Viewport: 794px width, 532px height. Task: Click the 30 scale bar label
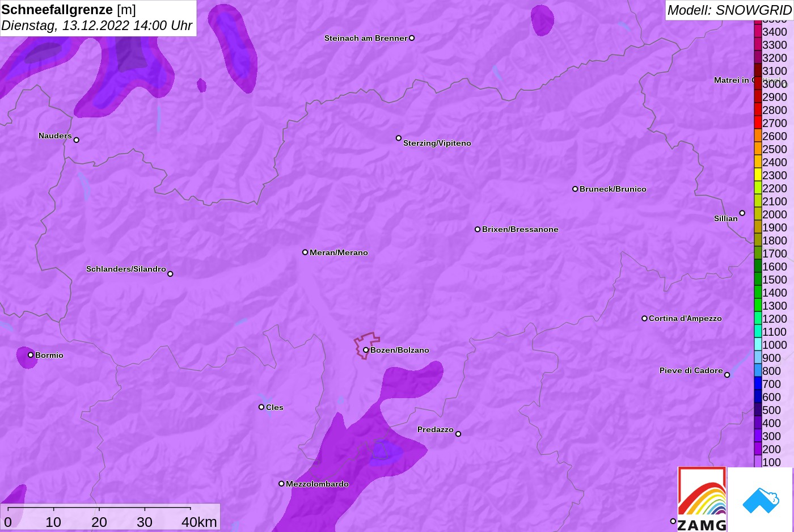(x=145, y=522)
